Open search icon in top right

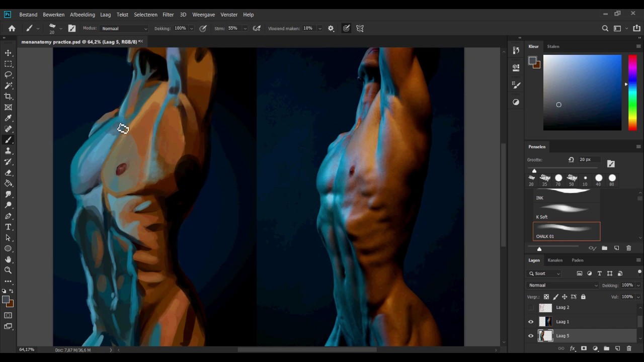605,29
